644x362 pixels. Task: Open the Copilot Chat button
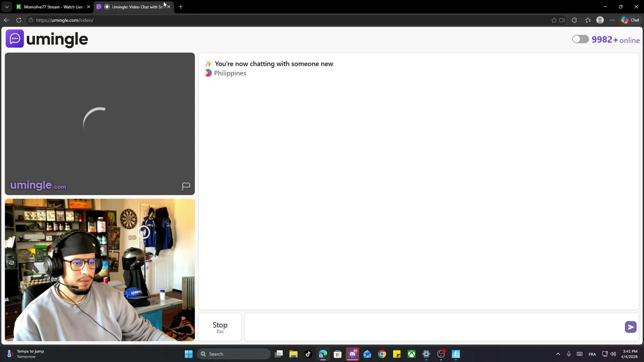(x=630, y=20)
